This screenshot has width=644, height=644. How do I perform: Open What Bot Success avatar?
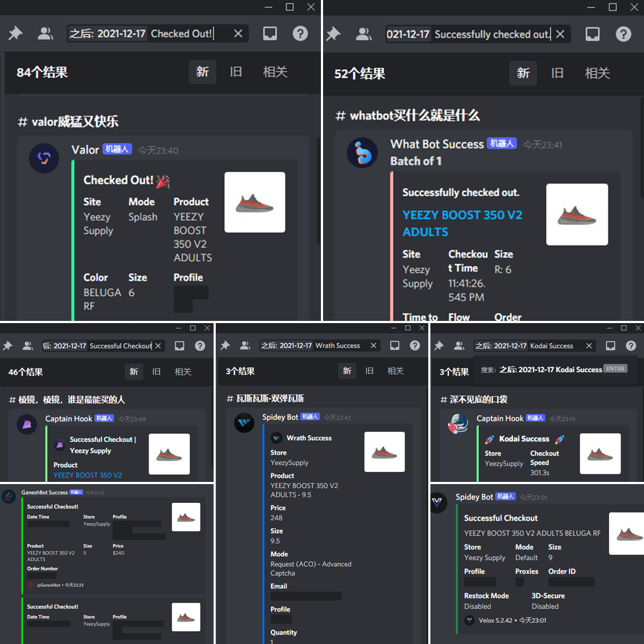362,152
